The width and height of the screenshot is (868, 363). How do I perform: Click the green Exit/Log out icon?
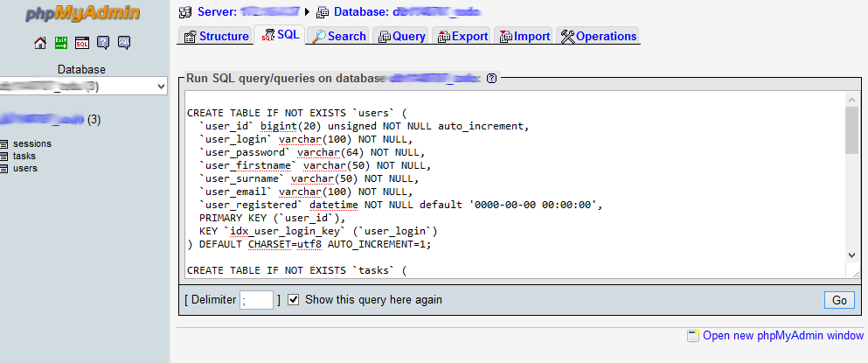click(x=61, y=42)
